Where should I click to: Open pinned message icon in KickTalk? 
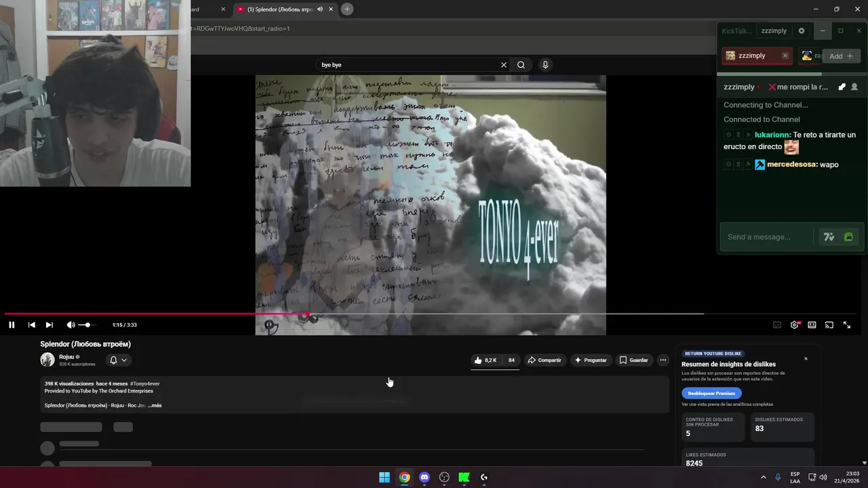[x=842, y=87]
